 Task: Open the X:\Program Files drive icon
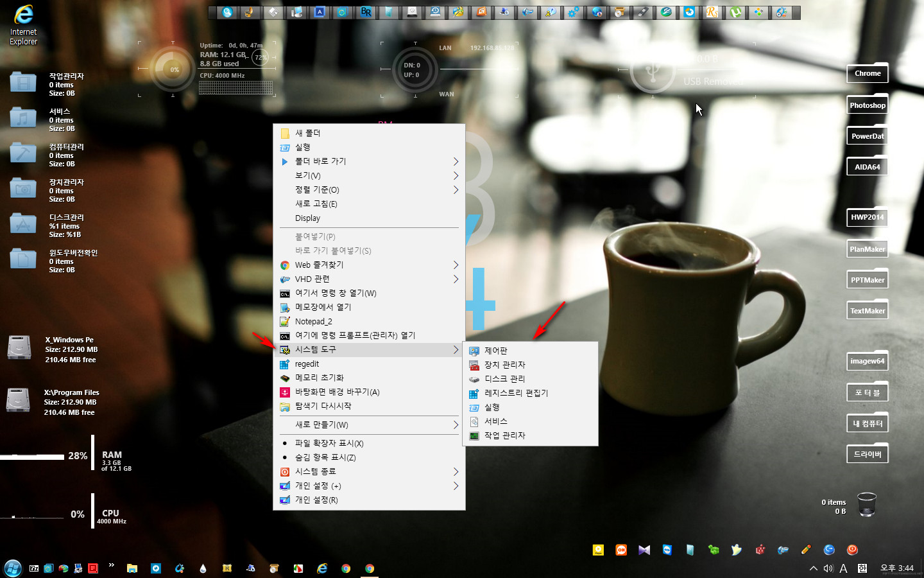point(18,400)
